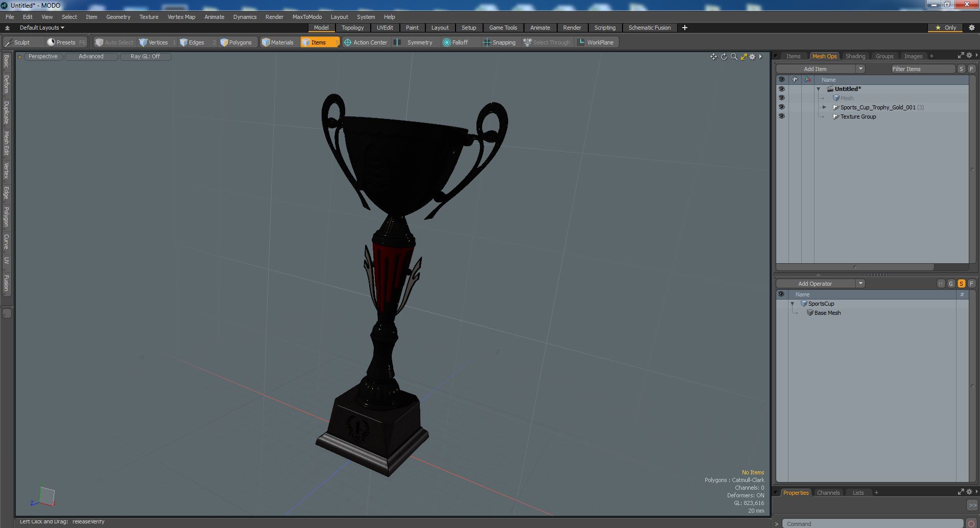The height and width of the screenshot is (528, 980).
Task: Open the Default Layouts dropdown
Action: click(x=42, y=28)
